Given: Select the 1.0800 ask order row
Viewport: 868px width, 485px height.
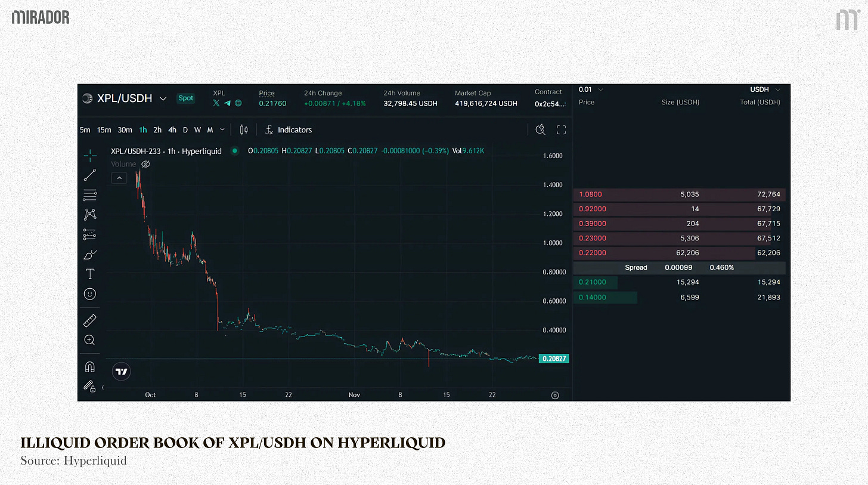Looking at the screenshot, I should (x=680, y=194).
